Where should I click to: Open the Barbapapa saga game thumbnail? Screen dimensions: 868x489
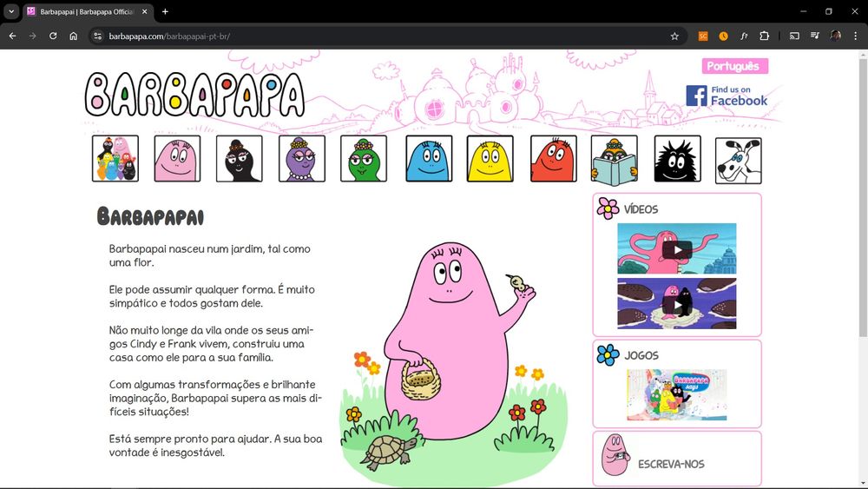[676, 395]
